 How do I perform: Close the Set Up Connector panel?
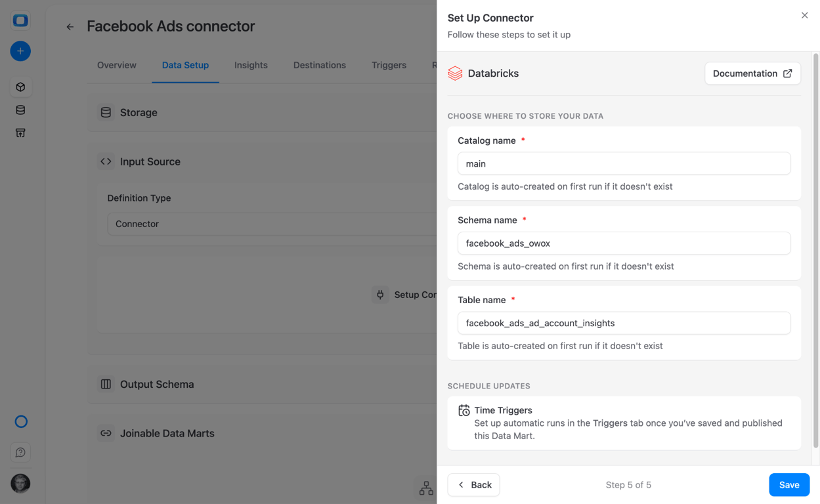tap(804, 16)
